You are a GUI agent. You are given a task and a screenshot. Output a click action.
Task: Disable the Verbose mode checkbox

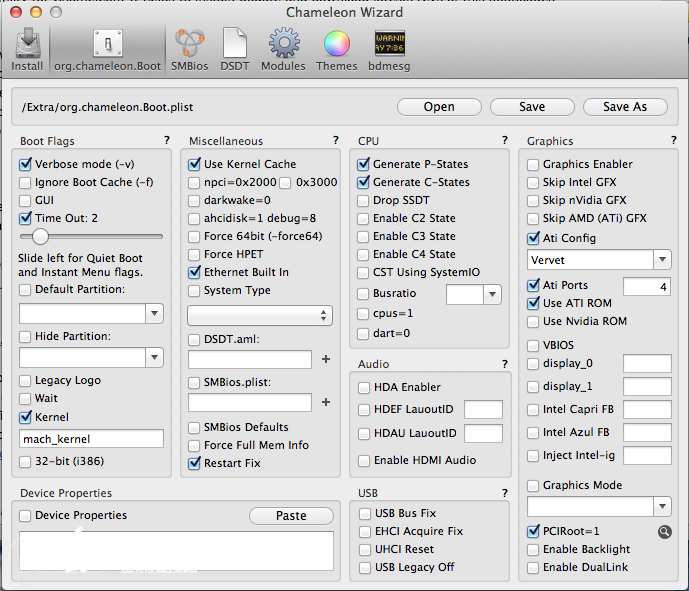[26, 164]
